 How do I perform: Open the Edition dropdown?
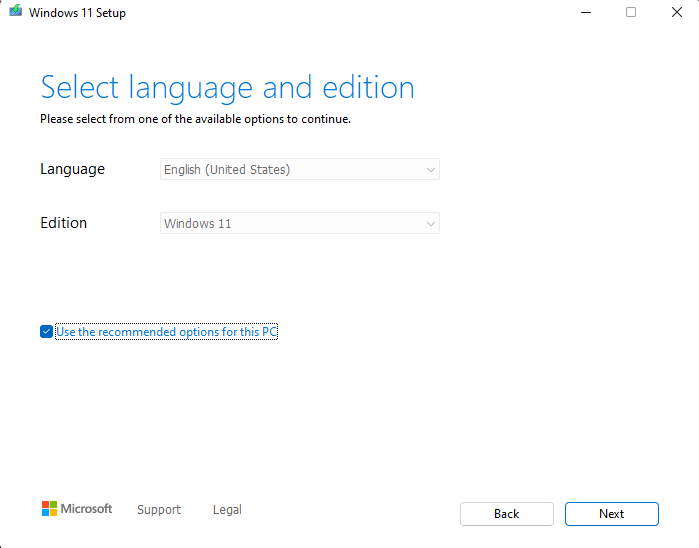[x=300, y=223]
